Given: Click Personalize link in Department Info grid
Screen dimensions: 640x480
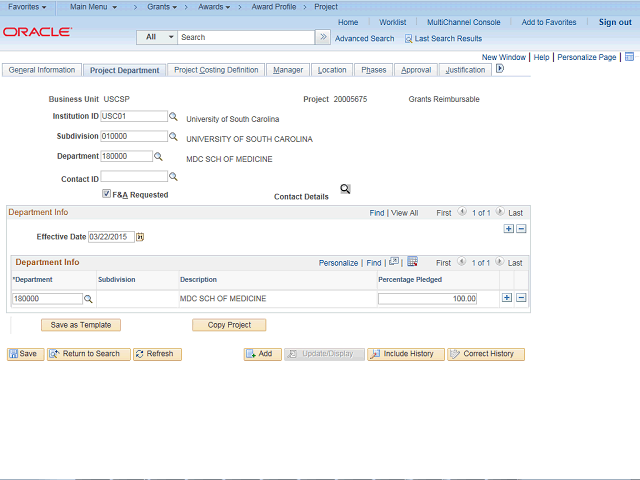Looking at the screenshot, I should tap(338, 263).
